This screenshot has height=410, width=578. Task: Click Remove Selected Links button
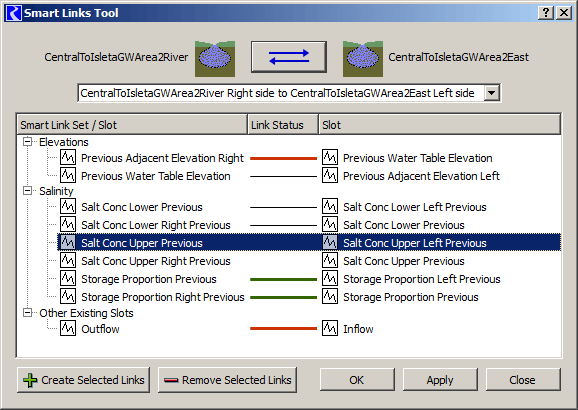[227, 380]
